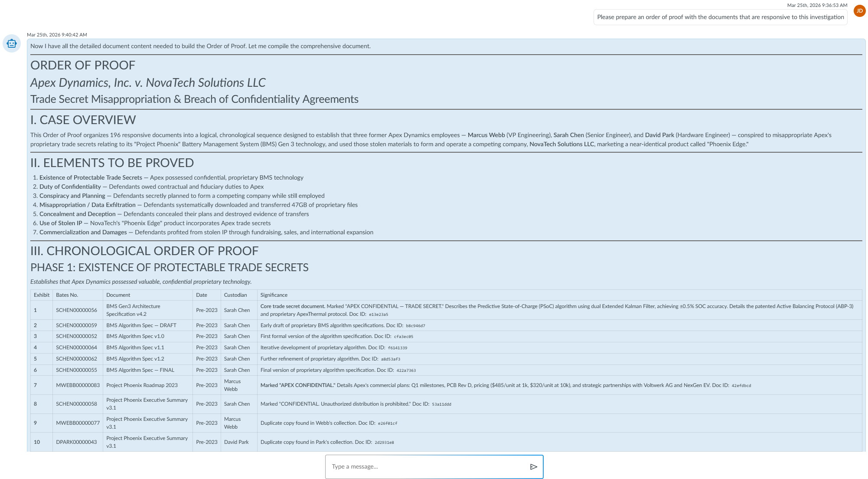
Task: Click Doc ID 42efdbcd code
Action: click(x=741, y=386)
